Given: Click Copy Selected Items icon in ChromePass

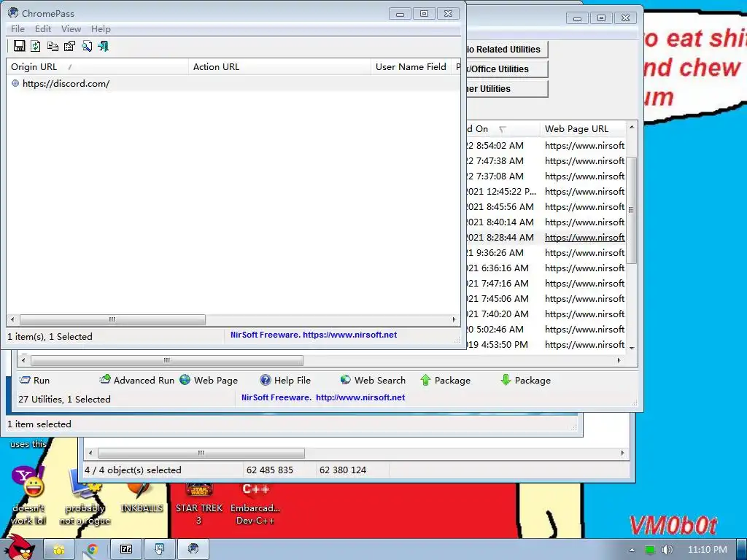Looking at the screenshot, I should pyautogui.click(x=53, y=46).
